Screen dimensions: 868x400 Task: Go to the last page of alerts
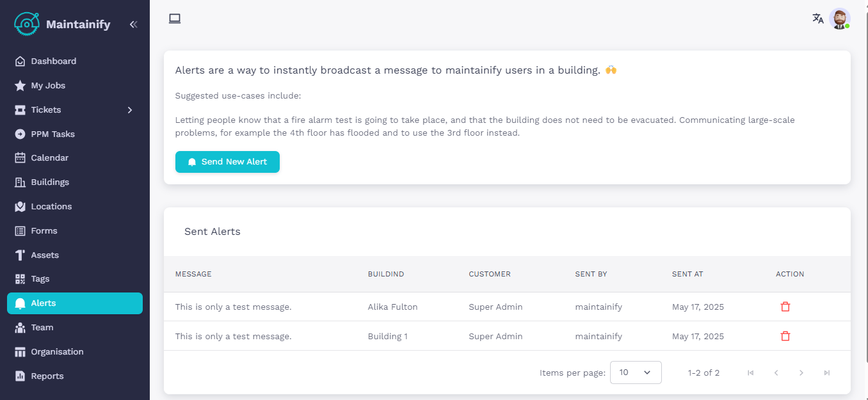(x=826, y=372)
